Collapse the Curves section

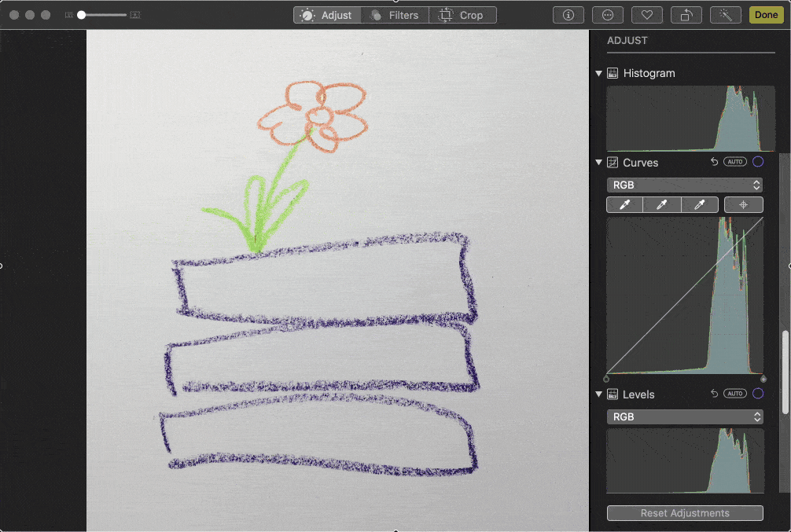(599, 163)
